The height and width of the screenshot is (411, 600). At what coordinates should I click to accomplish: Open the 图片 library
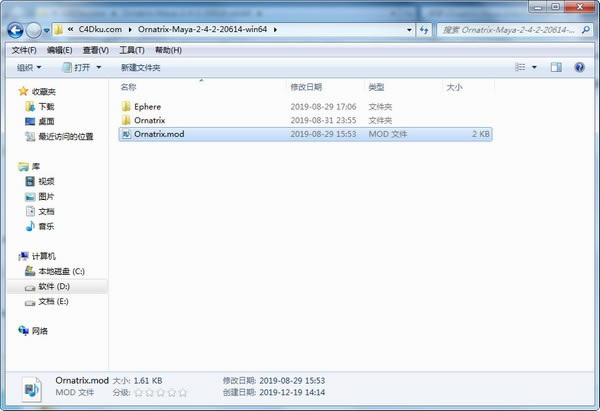pos(46,197)
